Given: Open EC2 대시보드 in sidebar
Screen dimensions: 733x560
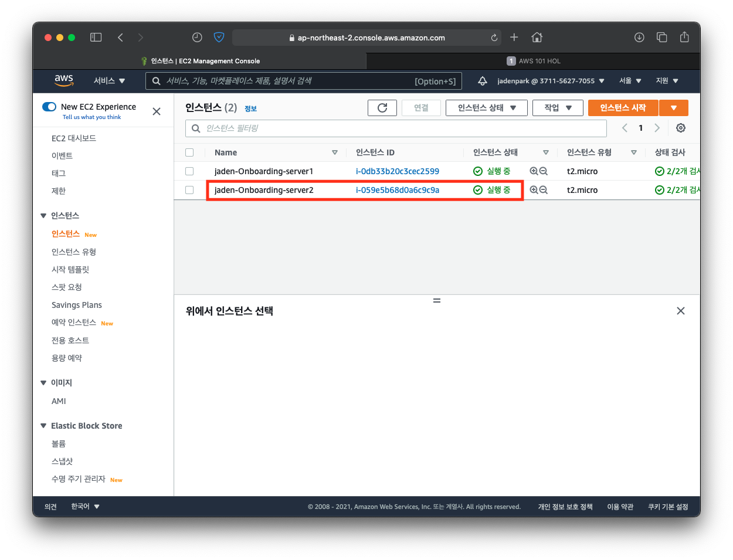Looking at the screenshot, I should (74, 138).
